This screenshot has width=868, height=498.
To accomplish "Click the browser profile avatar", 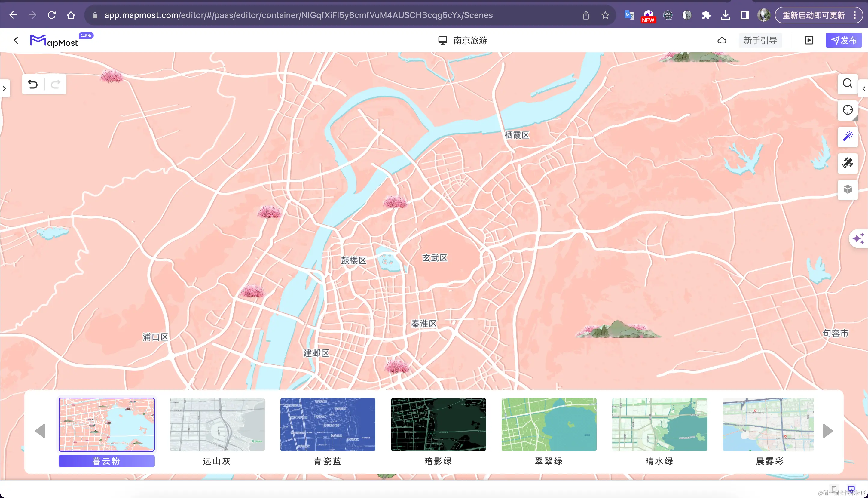I will 763,15.
